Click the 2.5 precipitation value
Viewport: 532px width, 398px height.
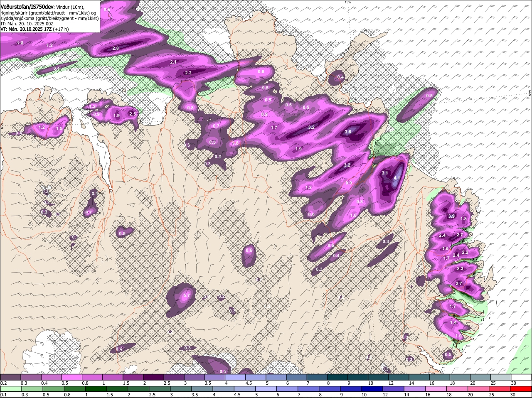(x=133, y=114)
